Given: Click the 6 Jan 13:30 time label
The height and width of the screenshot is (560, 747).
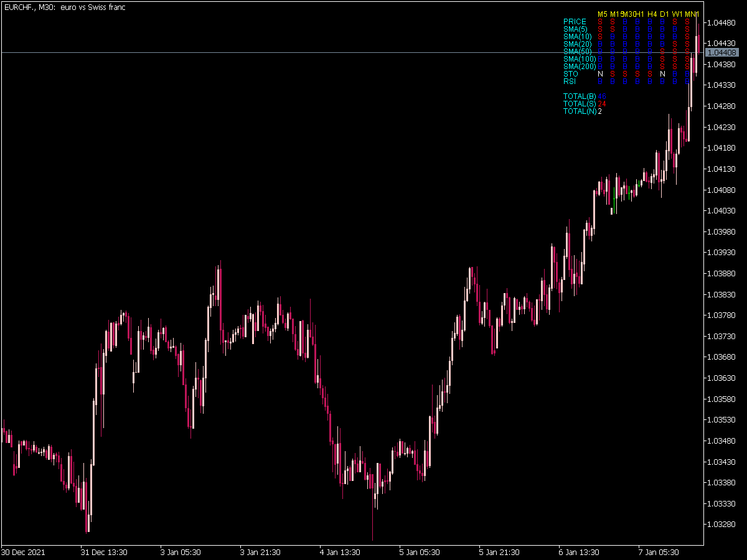Looking at the screenshot, I should pos(579,552).
